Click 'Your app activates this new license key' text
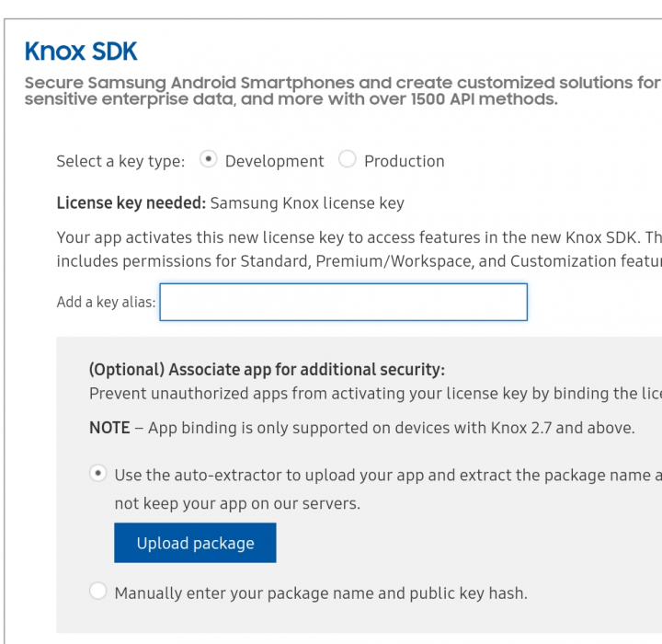662x644 pixels. coord(360,237)
